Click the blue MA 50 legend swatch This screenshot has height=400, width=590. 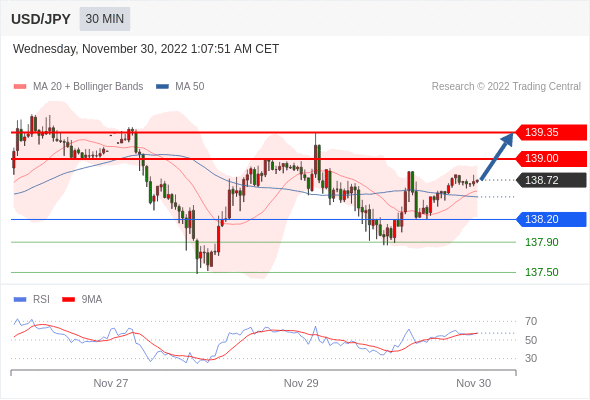[162, 87]
